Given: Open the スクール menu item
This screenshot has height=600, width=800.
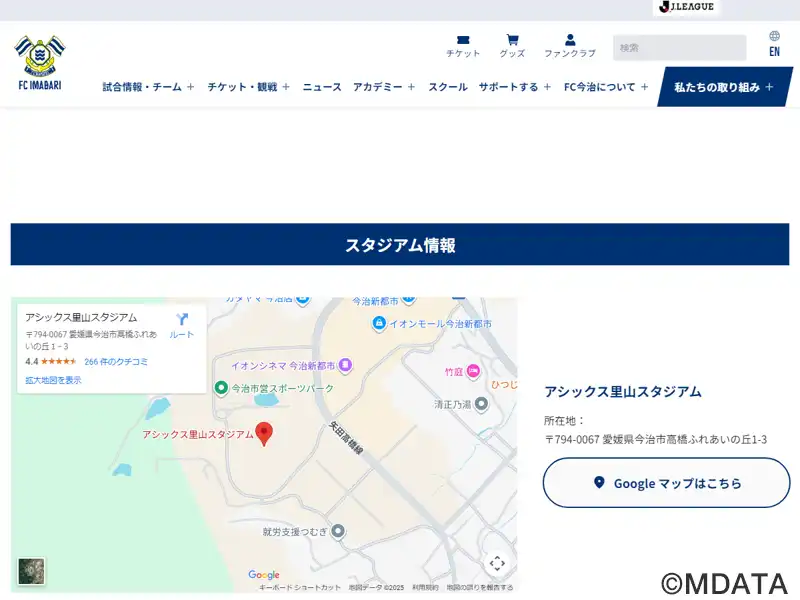Looking at the screenshot, I should [447, 87].
